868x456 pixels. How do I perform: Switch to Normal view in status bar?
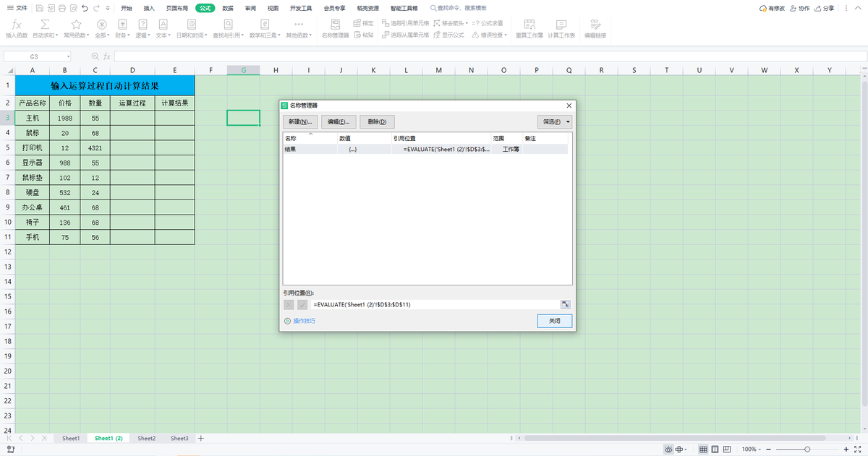point(703,449)
